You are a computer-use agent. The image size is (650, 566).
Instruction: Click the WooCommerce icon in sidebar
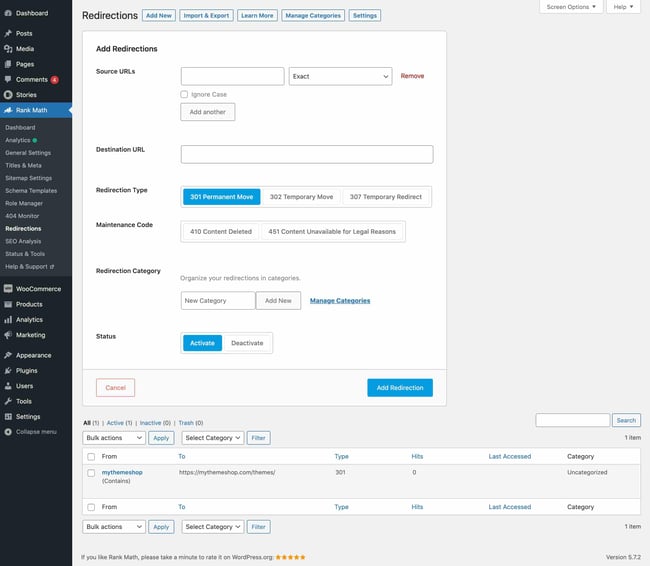(x=8, y=289)
